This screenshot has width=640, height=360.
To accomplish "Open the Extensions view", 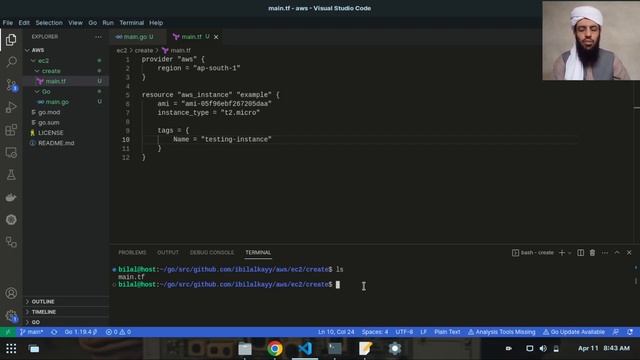I will pyautogui.click(x=11, y=130).
